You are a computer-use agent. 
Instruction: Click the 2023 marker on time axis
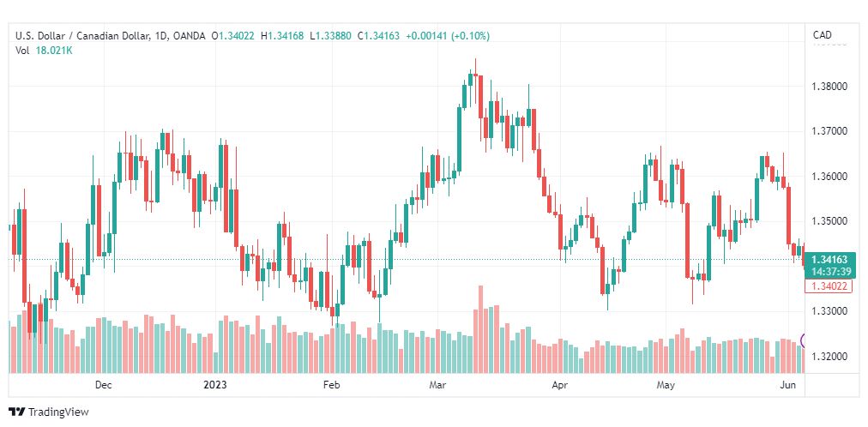pyautogui.click(x=215, y=385)
